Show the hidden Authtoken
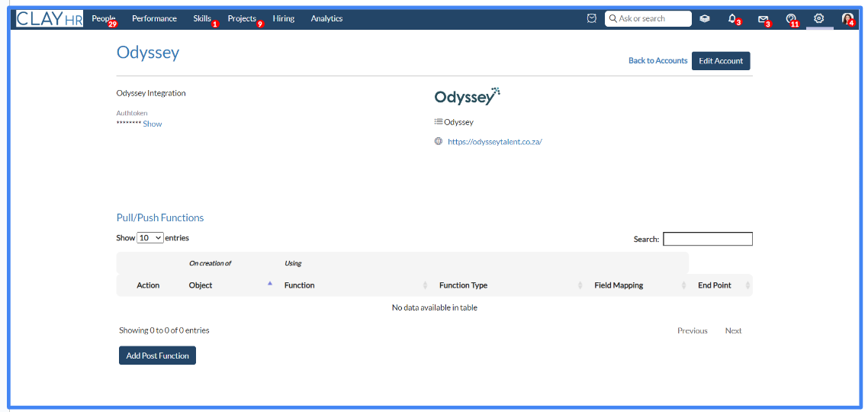This screenshot has height=412, width=868. coord(153,124)
